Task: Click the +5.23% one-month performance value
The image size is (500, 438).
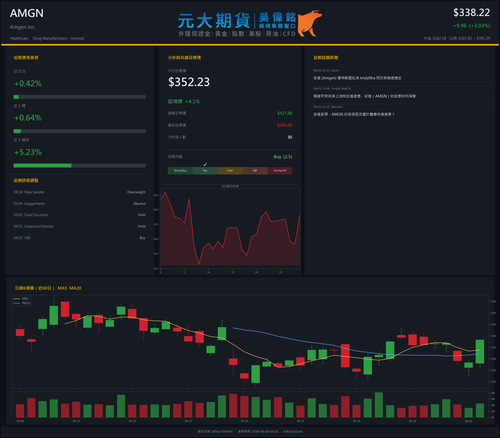Action: 28,152
